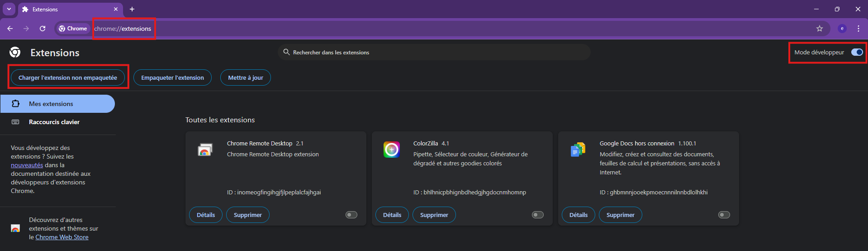Open the profile avatar icon
The height and width of the screenshot is (251, 868).
[x=842, y=29]
